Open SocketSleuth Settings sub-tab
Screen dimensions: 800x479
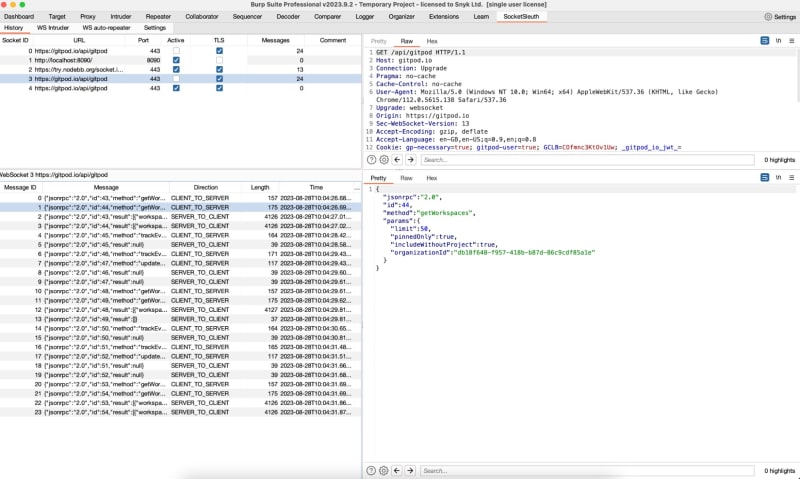point(155,28)
